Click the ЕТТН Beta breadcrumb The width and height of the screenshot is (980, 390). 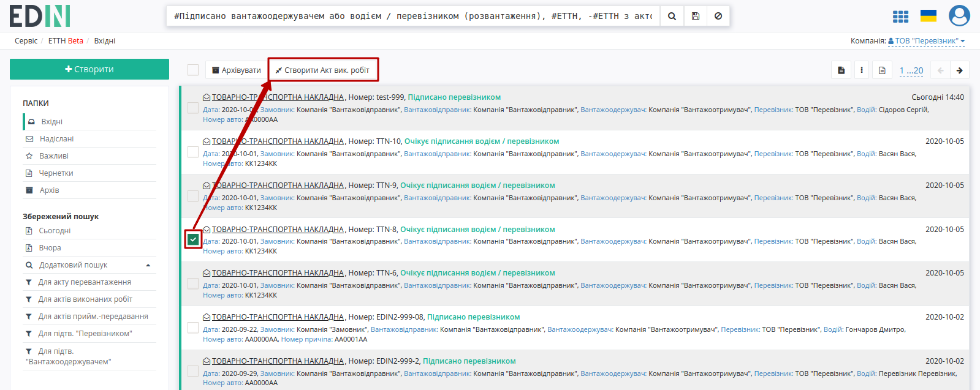click(x=66, y=41)
